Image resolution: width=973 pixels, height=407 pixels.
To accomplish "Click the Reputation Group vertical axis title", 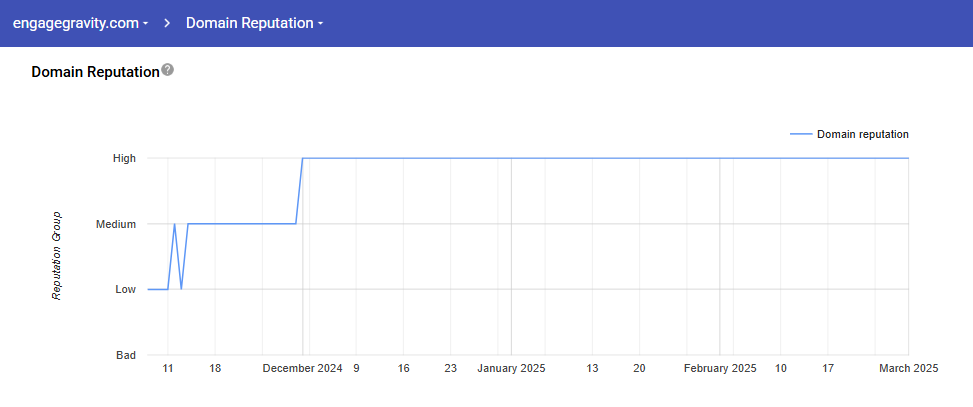I will tap(57, 256).
